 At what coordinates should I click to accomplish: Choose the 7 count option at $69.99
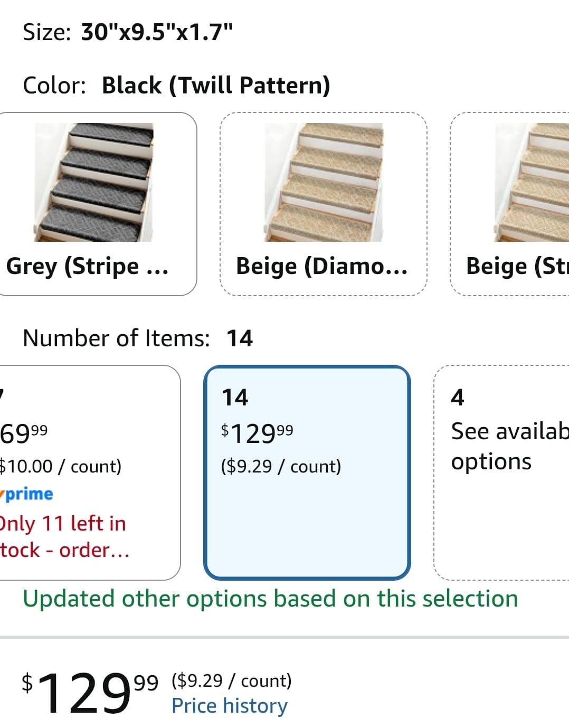tap(90, 472)
